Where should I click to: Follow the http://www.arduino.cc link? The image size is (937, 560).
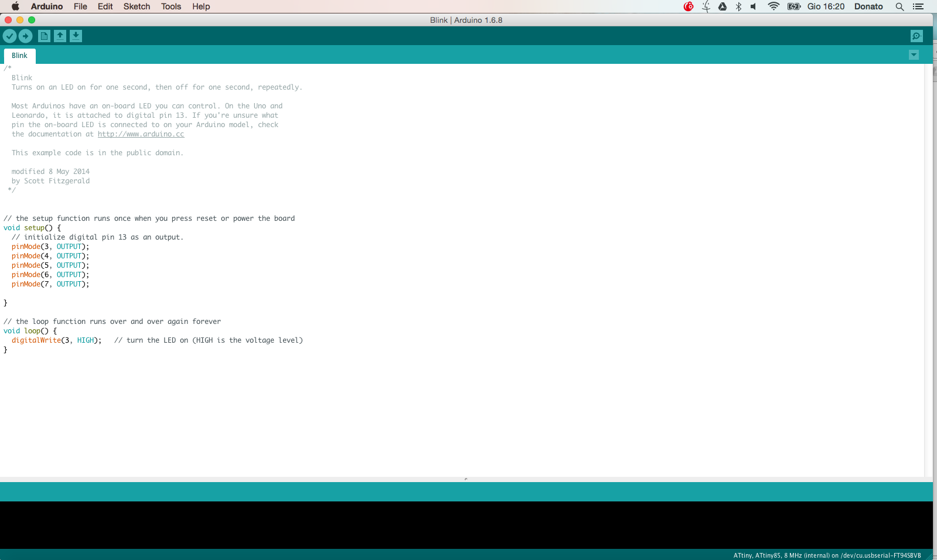[x=141, y=134]
